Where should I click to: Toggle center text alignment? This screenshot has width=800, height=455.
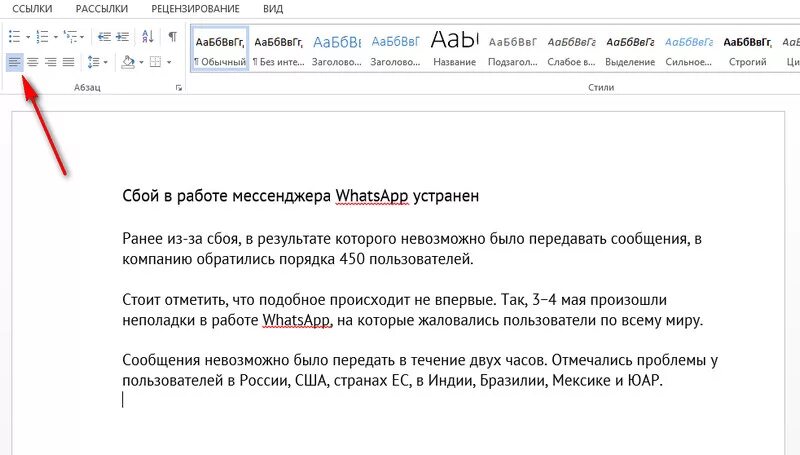(x=33, y=62)
